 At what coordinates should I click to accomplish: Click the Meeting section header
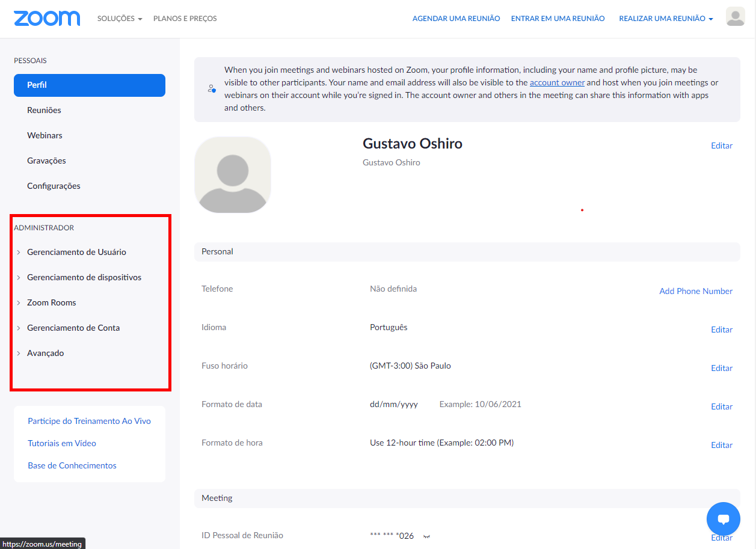pyautogui.click(x=467, y=498)
